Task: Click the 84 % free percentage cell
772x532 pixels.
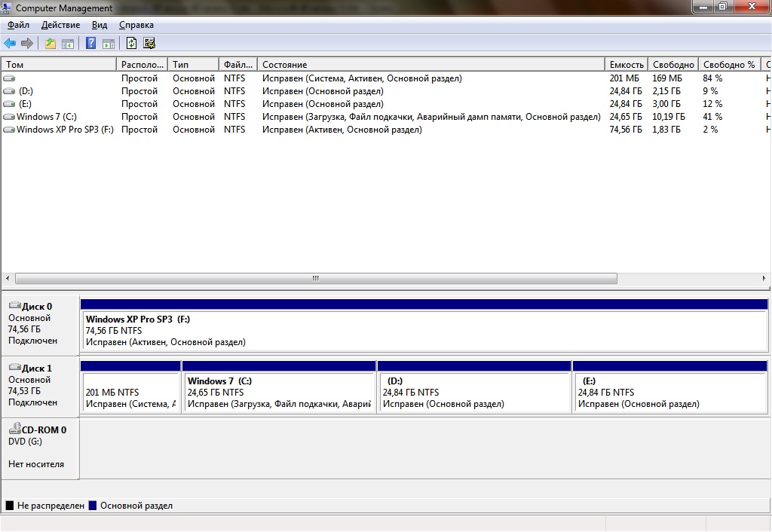Action: tap(712, 78)
